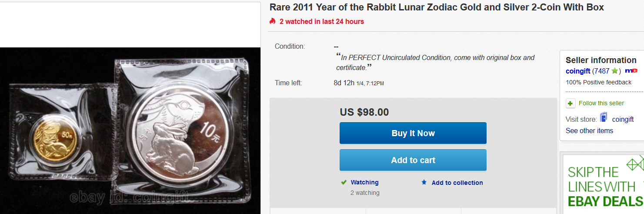The image size is (644, 214).
Task: Click the listing title heading
Action: (x=437, y=7)
